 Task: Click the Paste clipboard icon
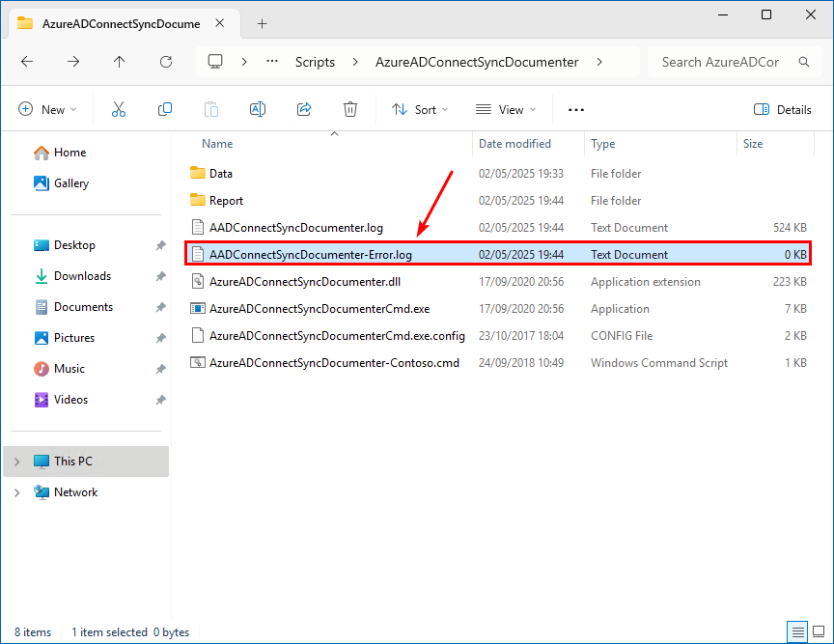coord(211,110)
